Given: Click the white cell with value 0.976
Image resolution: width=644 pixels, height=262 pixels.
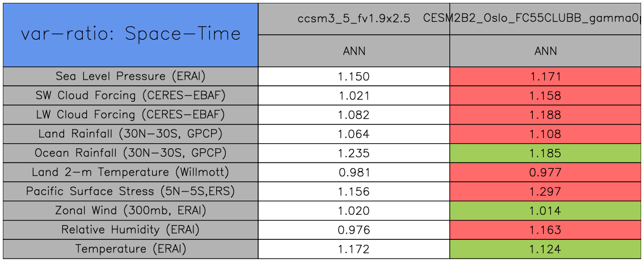Looking at the screenshot, I should (x=354, y=230).
